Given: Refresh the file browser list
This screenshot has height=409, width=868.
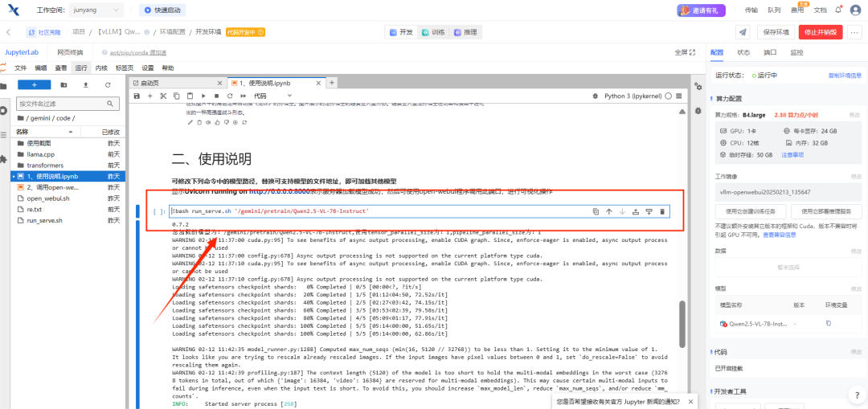Looking at the screenshot, I should coord(108,84).
